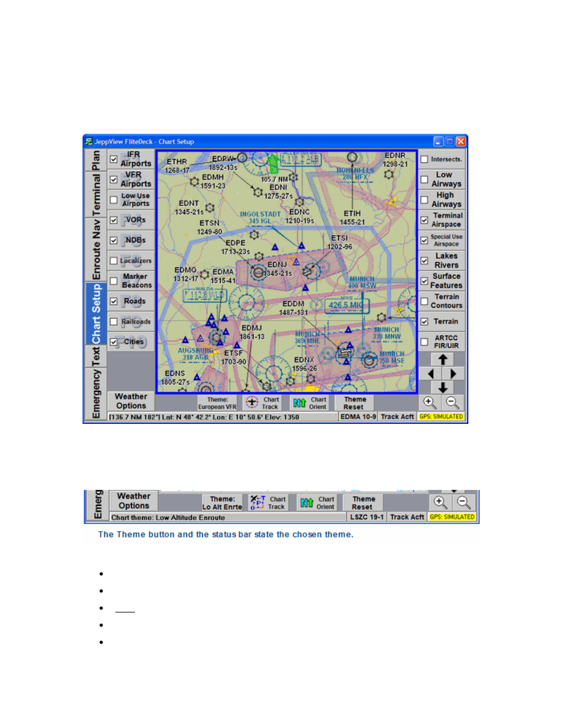Click Weather Options in lower toolbar strip

(x=134, y=501)
